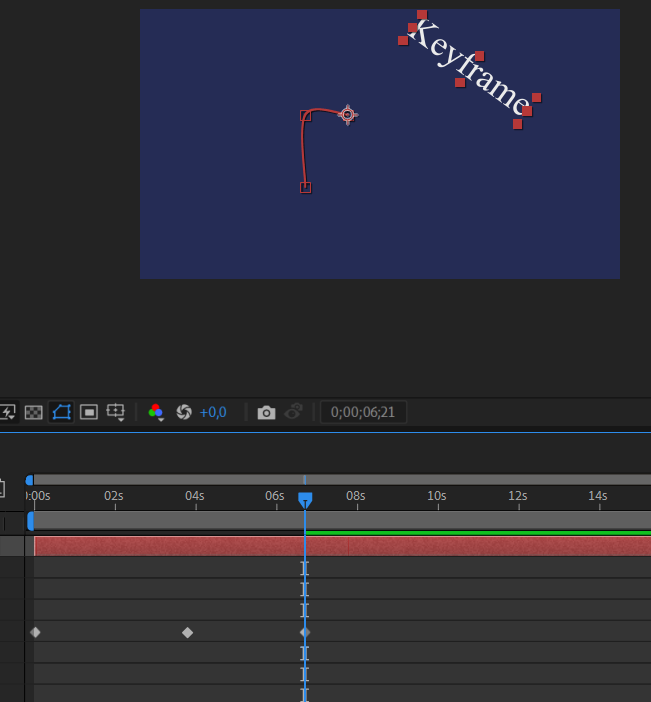The image size is (651, 702).
Task: Select the keyframe at 0:00s
Action: (35, 632)
